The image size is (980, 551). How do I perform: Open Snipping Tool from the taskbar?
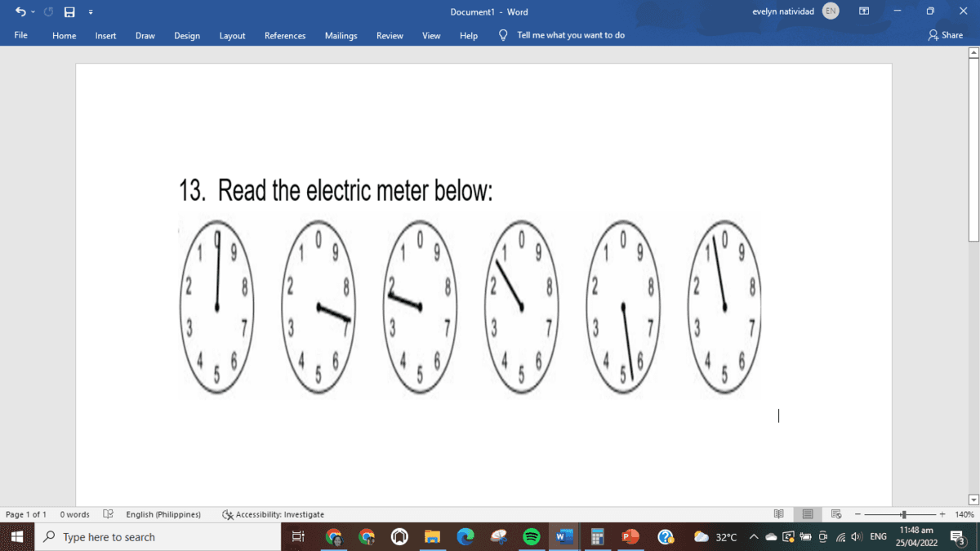498,536
